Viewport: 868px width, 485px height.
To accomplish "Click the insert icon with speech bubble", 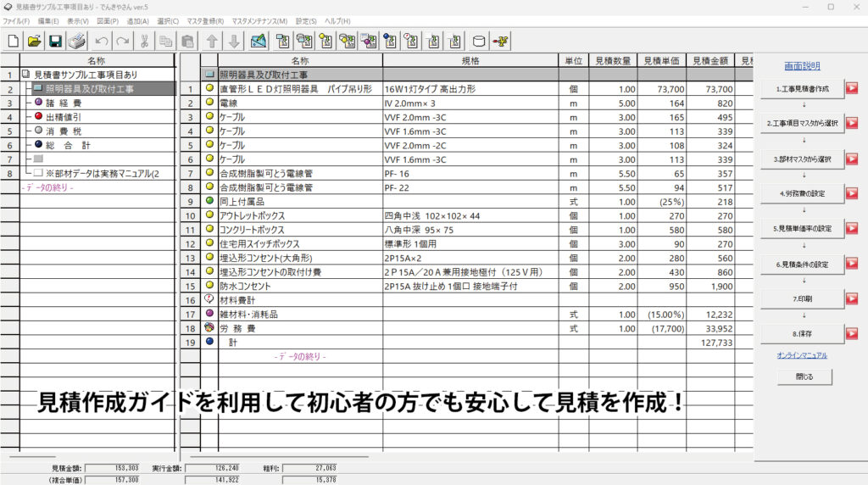I will 411,41.
